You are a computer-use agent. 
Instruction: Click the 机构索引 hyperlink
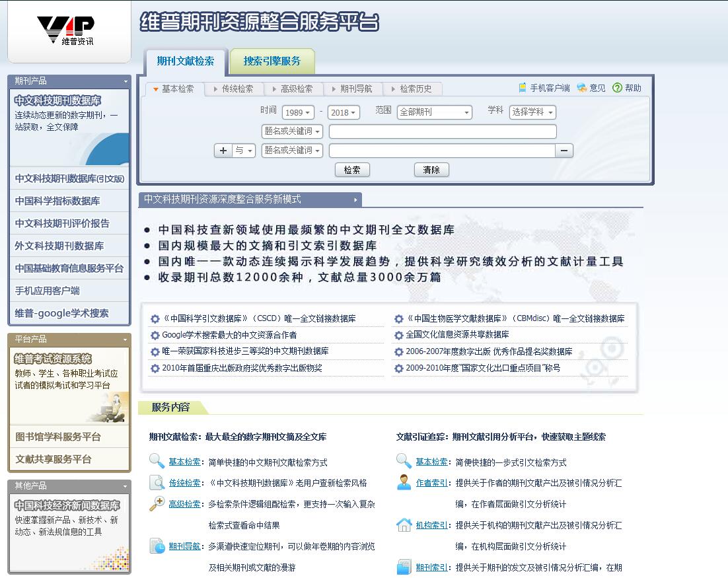431,525
